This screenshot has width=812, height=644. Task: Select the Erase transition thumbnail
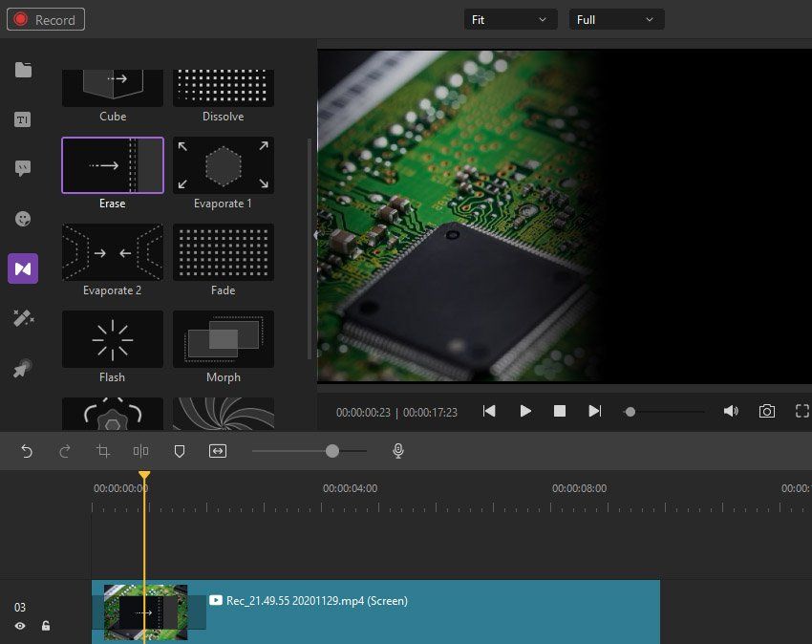click(113, 165)
